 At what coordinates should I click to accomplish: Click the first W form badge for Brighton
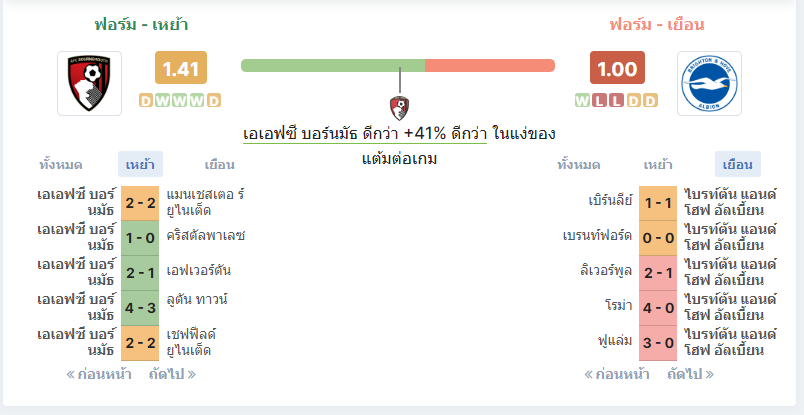pyautogui.click(x=582, y=101)
